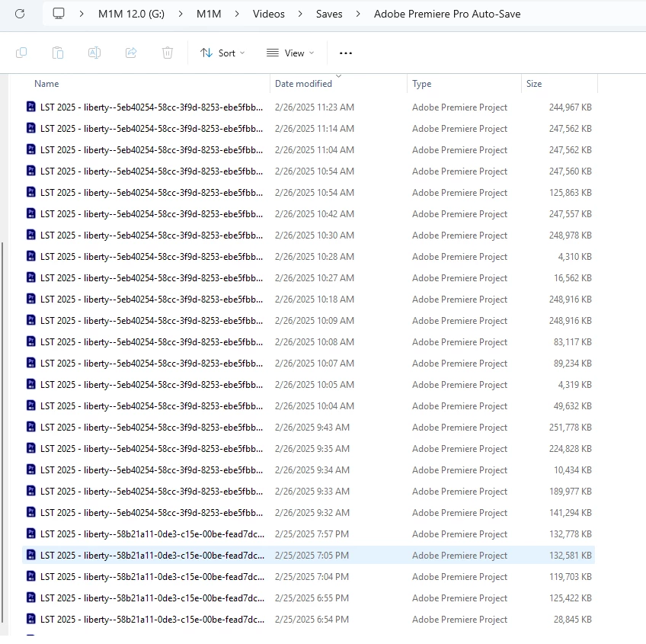
Task: Select file modified 2/26/2025 9:43 AM
Action: click(x=309, y=427)
